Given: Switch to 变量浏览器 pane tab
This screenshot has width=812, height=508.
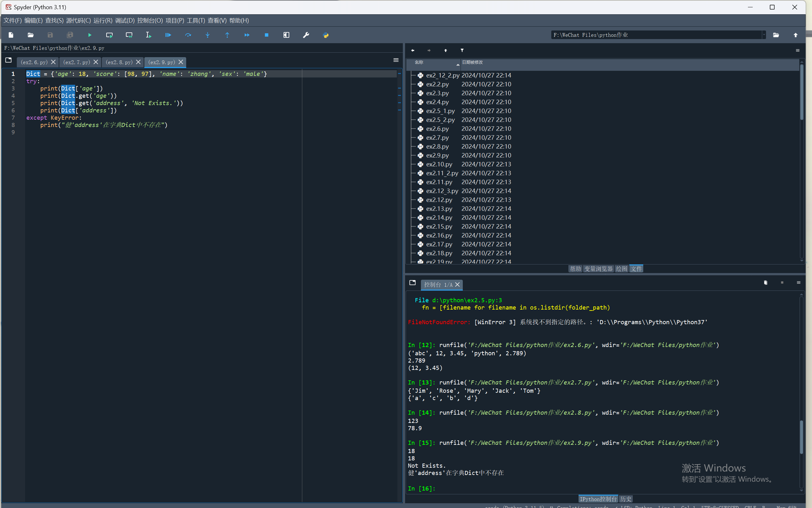Looking at the screenshot, I should click(x=598, y=269).
